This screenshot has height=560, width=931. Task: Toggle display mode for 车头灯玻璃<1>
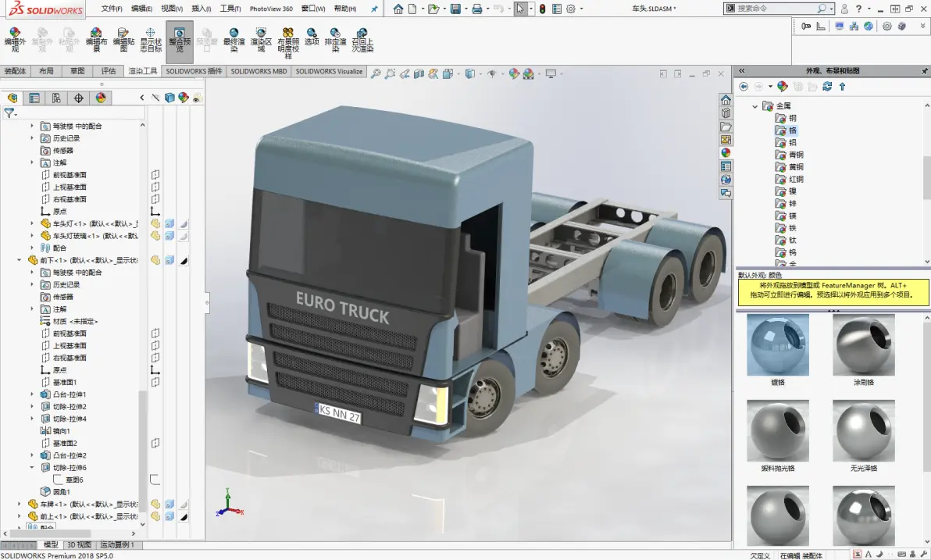click(169, 236)
